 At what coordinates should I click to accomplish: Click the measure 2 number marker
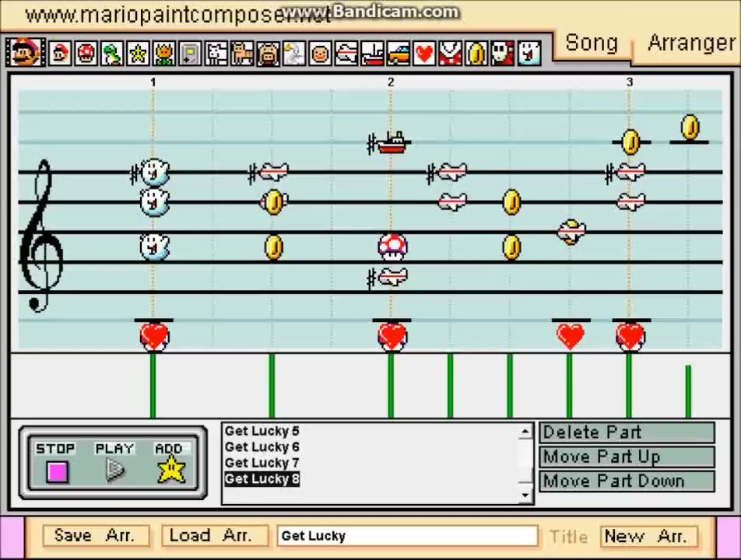[x=391, y=82]
